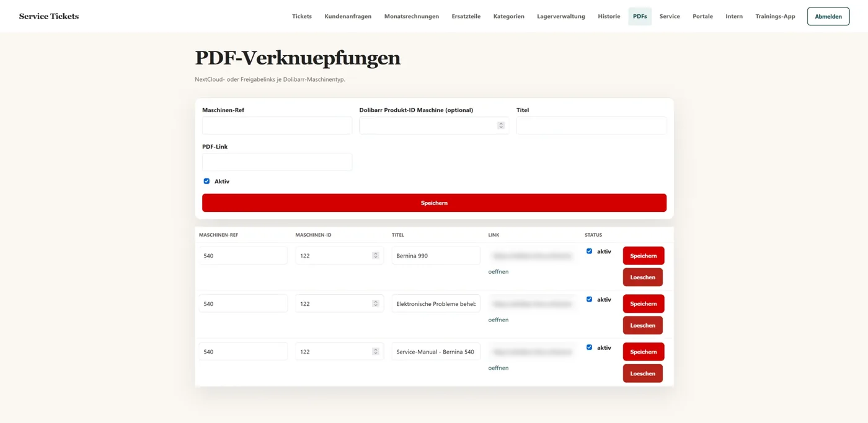Screen dimensions: 868x423
Task: Open oeffnen link for Service-Manual
Action: tap(498, 368)
